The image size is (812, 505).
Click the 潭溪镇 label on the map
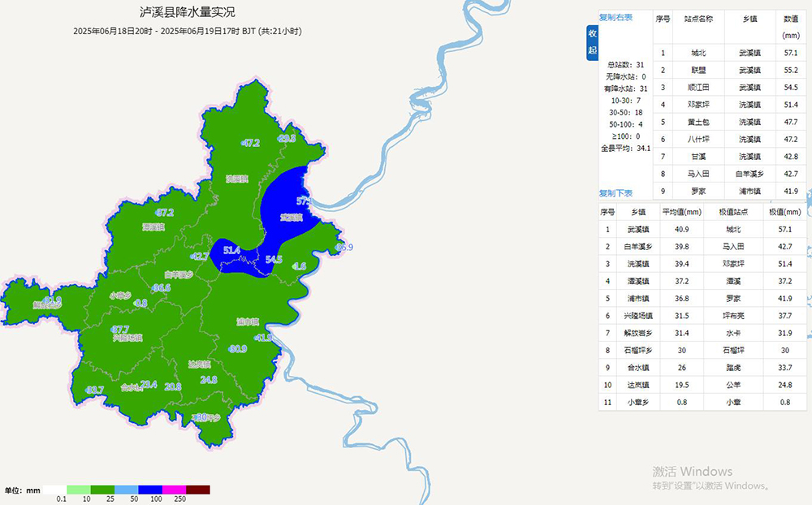[153, 227]
